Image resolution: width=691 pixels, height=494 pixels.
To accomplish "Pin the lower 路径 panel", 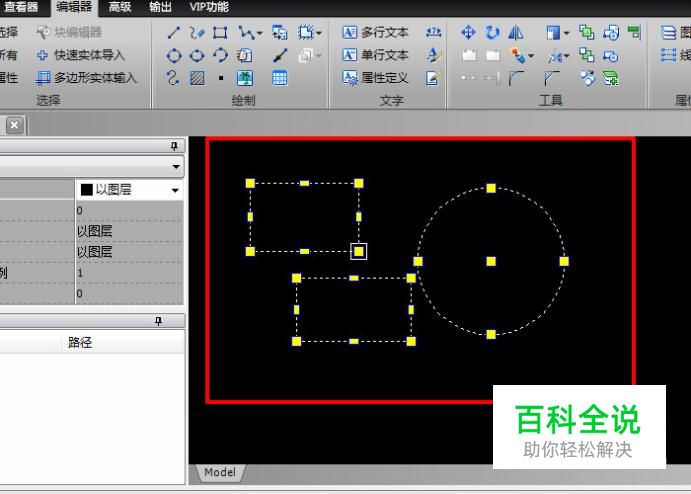I will [158, 321].
